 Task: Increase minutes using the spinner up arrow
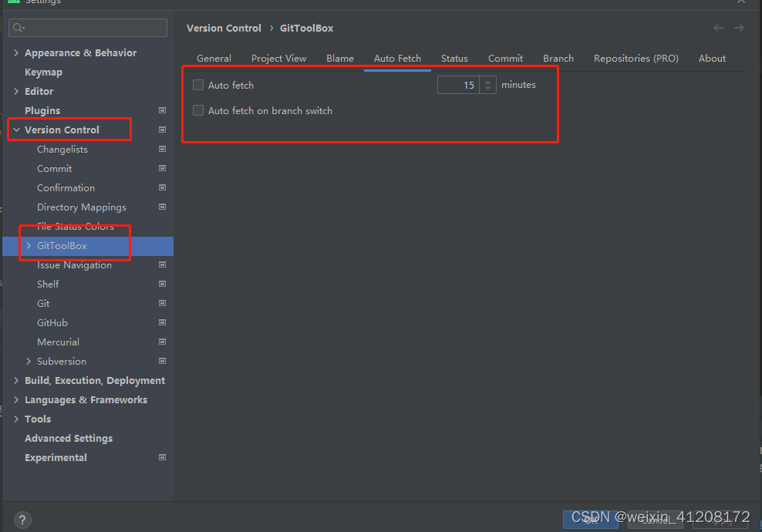[x=487, y=81]
